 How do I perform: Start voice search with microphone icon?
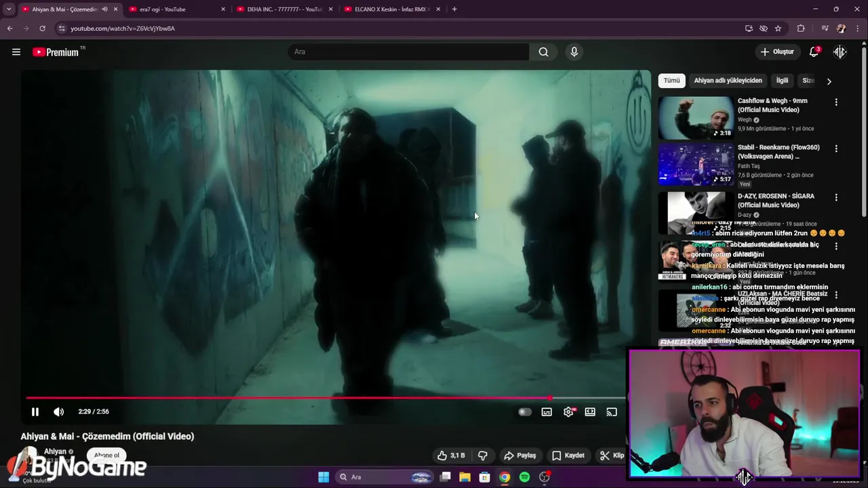574,52
